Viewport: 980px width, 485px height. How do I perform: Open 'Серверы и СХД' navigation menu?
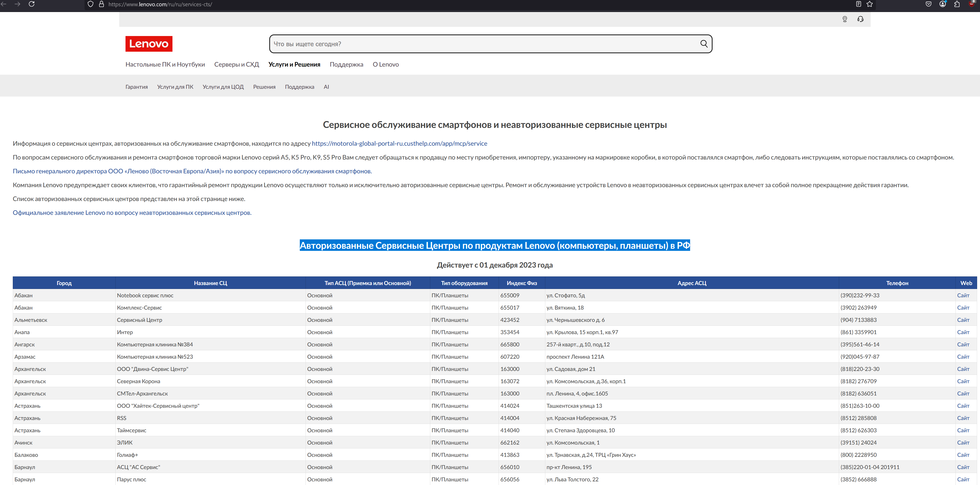point(236,64)
